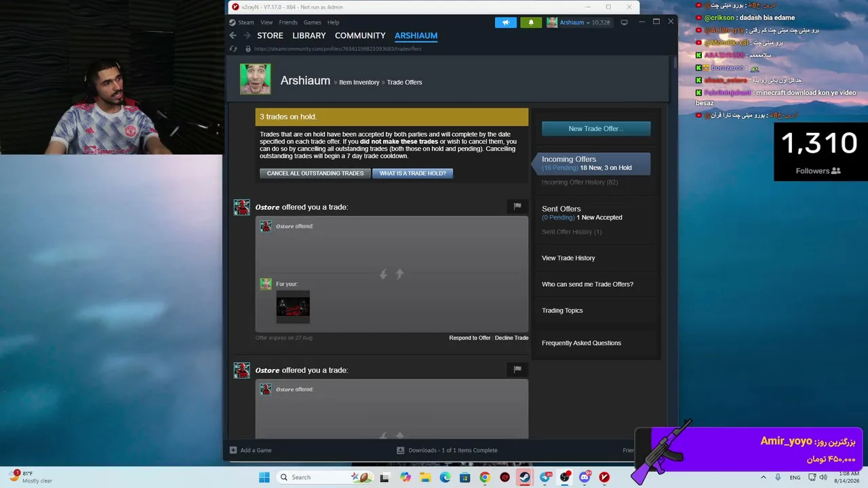Click the network icon in system tray

tap(812, 477)
